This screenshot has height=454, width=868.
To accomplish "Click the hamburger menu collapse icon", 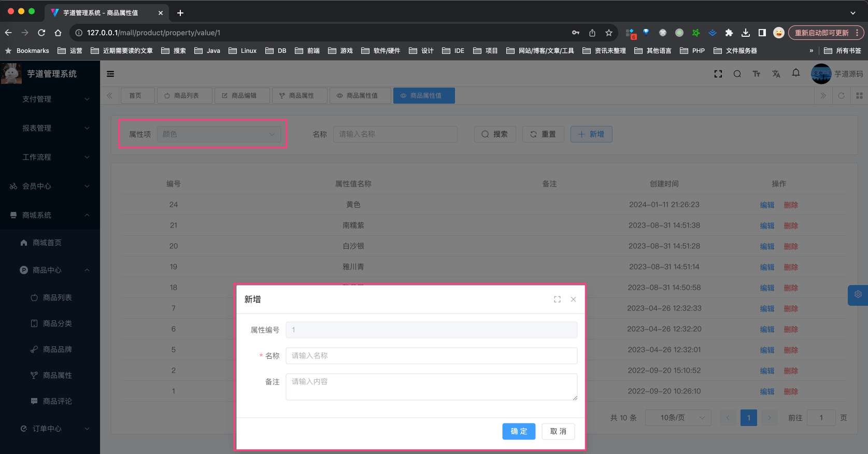I will click(x=110, y=74).
